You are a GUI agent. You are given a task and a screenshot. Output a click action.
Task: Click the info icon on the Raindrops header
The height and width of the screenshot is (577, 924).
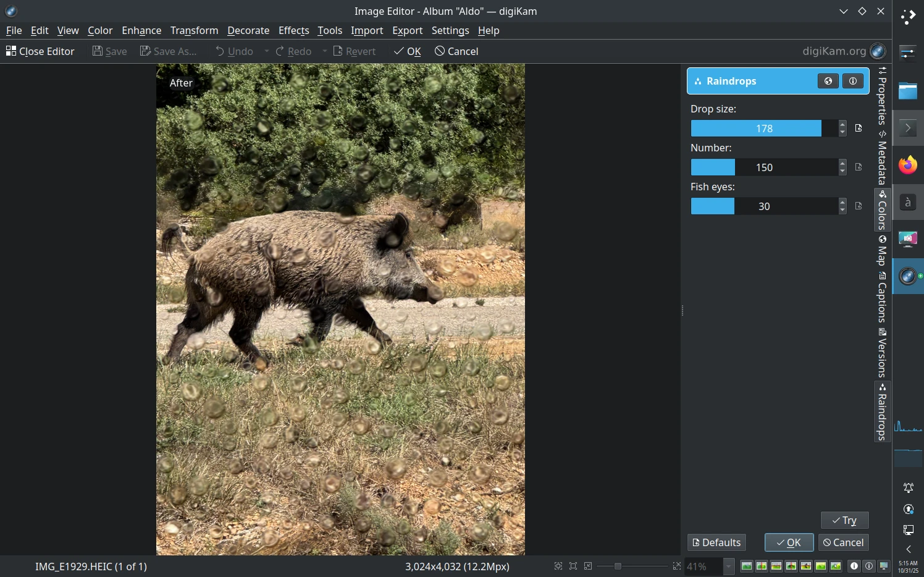(x=853, y=81)
